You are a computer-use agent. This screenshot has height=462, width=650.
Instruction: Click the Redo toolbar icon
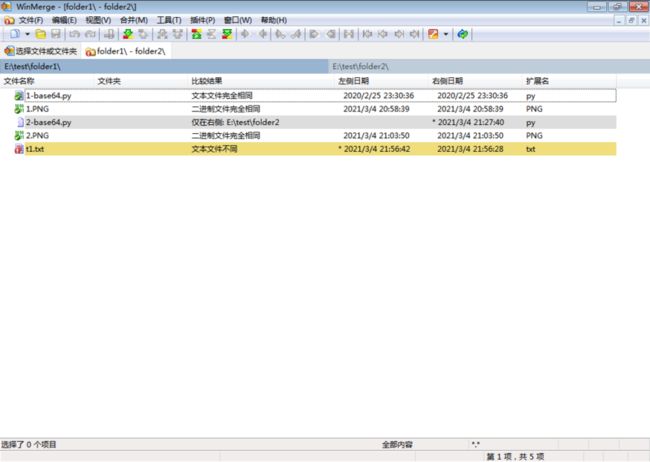click(x=90, y=34)
